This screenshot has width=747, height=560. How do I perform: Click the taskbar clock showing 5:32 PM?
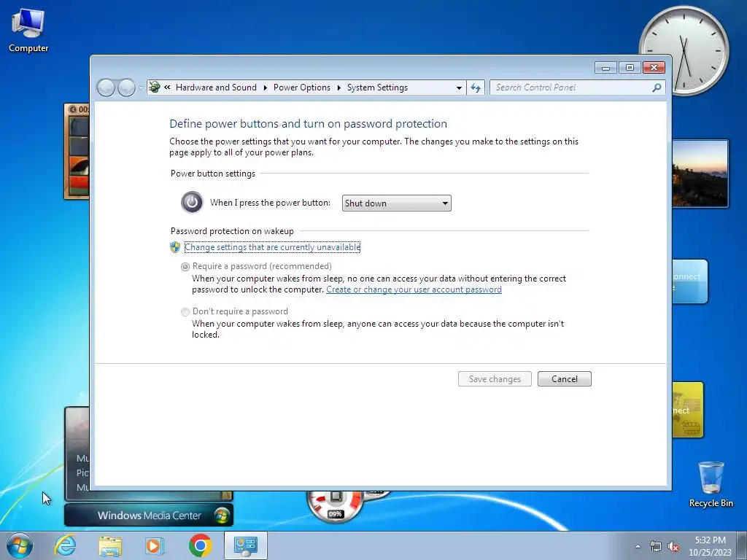710,546
